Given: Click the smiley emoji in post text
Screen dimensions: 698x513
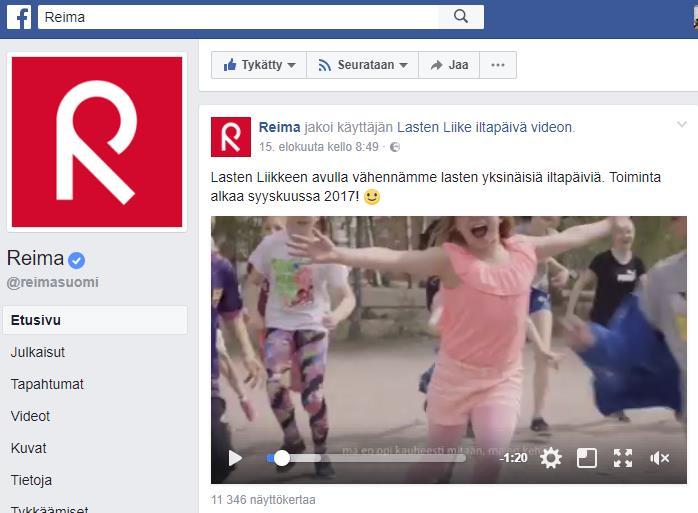Looking at the screenshot, I should click(372, 196).
